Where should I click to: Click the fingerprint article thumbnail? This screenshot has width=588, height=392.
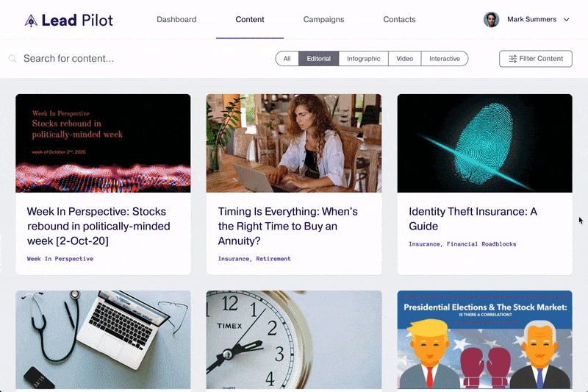pos(485,143)
